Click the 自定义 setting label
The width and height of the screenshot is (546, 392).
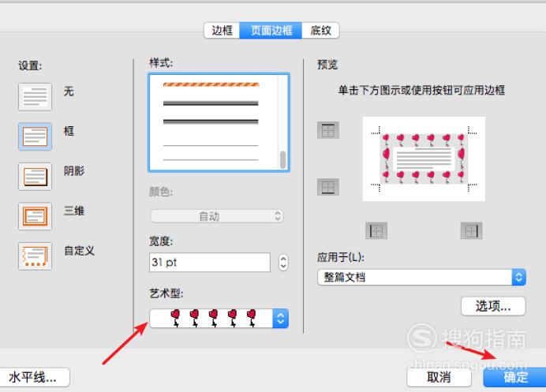point(79,251)
